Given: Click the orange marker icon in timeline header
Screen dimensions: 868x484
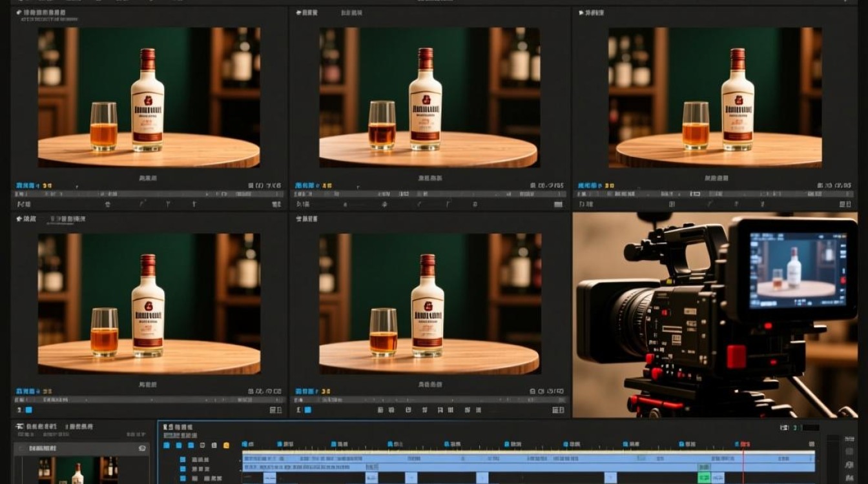Looking at the screenshot, I should tap(226, 445).
